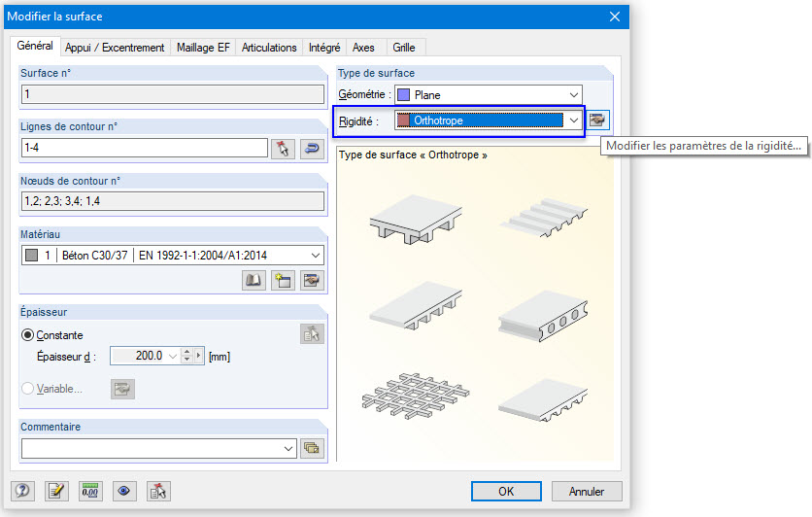Open the Commentaire dropdown arrow

[288, 449]
